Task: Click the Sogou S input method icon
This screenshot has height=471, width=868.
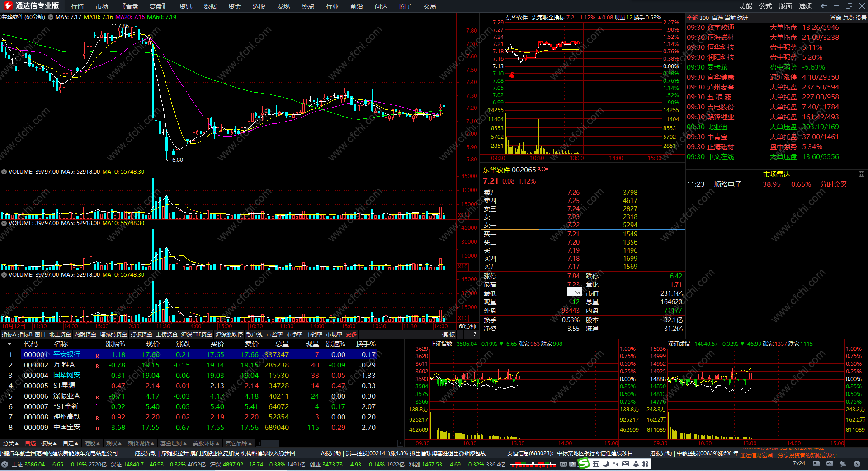Action: click(585, 464)
